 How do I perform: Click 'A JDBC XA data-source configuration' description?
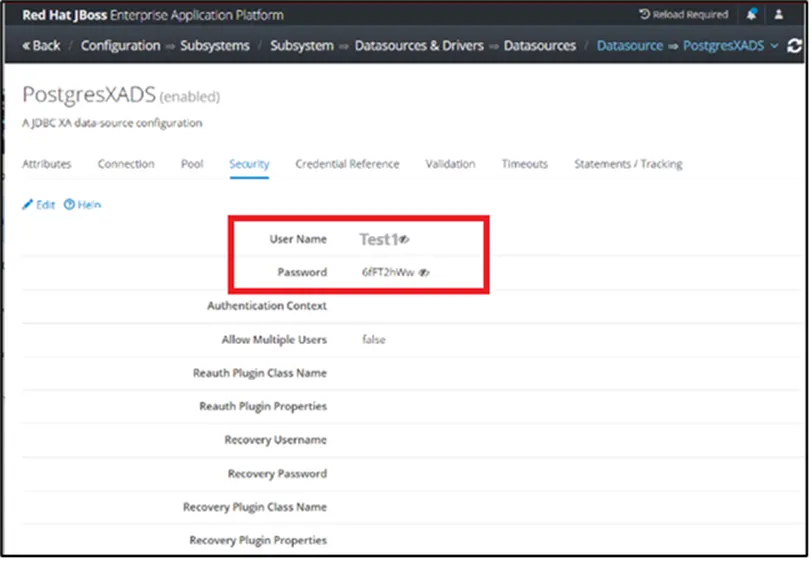112,123
